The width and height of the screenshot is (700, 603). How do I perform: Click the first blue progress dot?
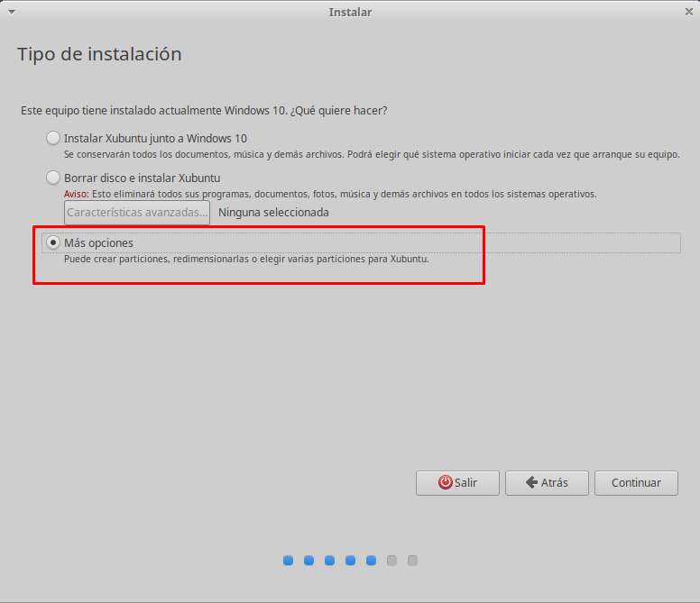coord(288,561)
